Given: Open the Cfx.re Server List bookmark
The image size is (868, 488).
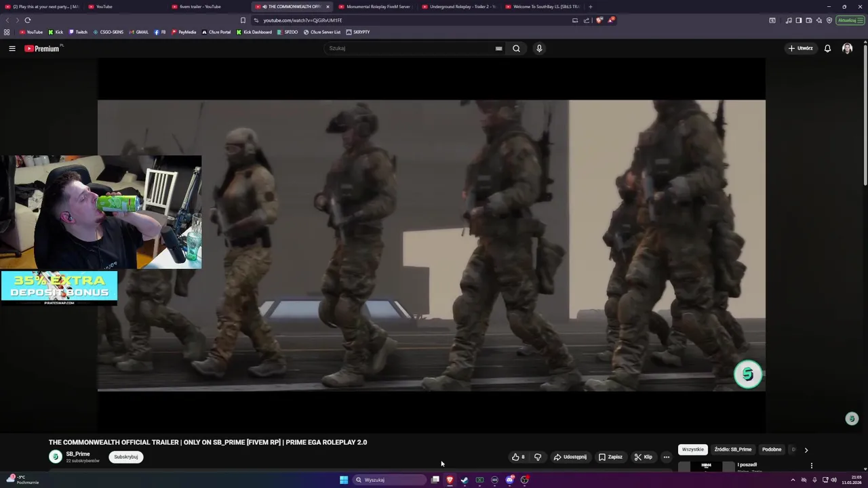Looking at the screenshot, I should [322, 32].
